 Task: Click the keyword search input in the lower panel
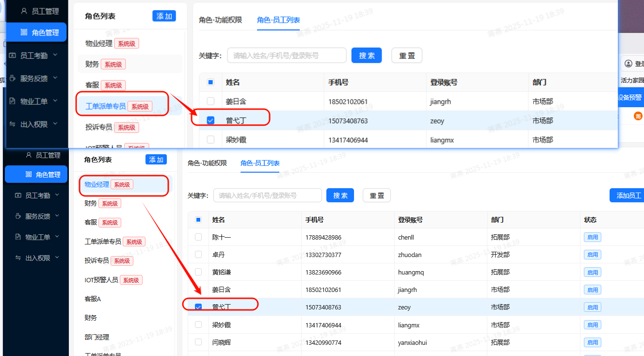pyautogui.click(x=267, y=195)
